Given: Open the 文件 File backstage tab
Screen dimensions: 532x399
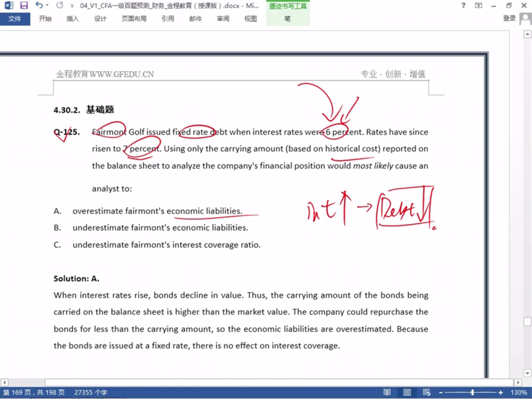Looking at the screenshot, I should 15,19.
